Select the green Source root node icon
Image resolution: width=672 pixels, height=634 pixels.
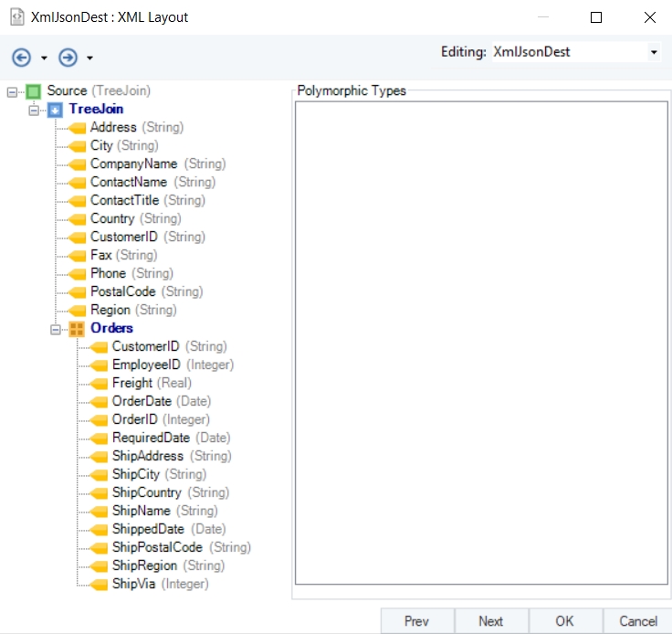(34, 91)
